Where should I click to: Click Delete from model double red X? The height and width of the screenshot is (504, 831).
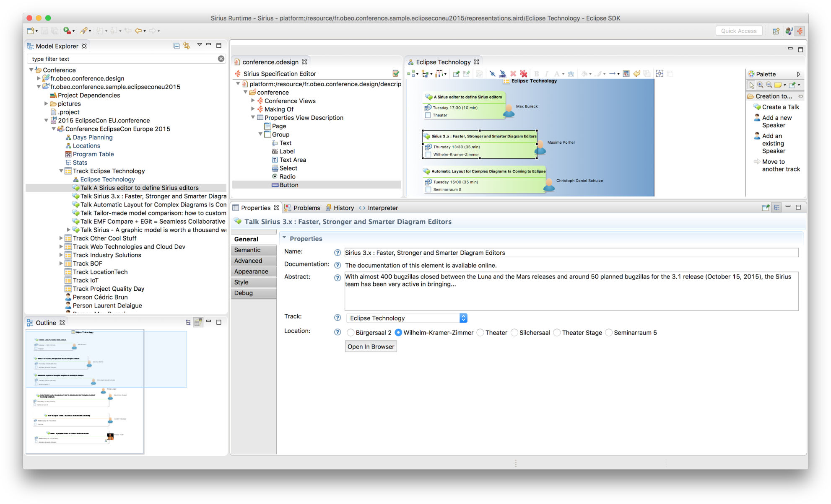523,74
